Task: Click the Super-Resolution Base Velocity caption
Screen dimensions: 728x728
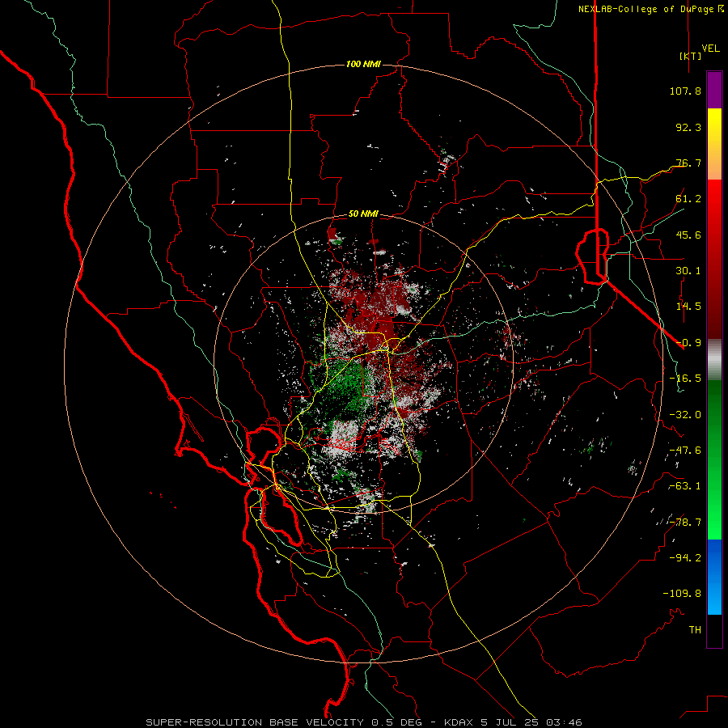Action: [363, 722]
